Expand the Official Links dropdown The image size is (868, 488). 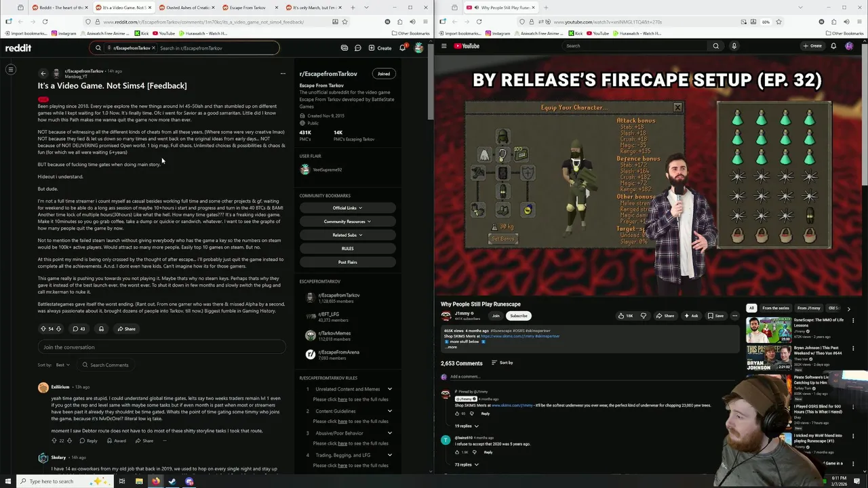347,208
